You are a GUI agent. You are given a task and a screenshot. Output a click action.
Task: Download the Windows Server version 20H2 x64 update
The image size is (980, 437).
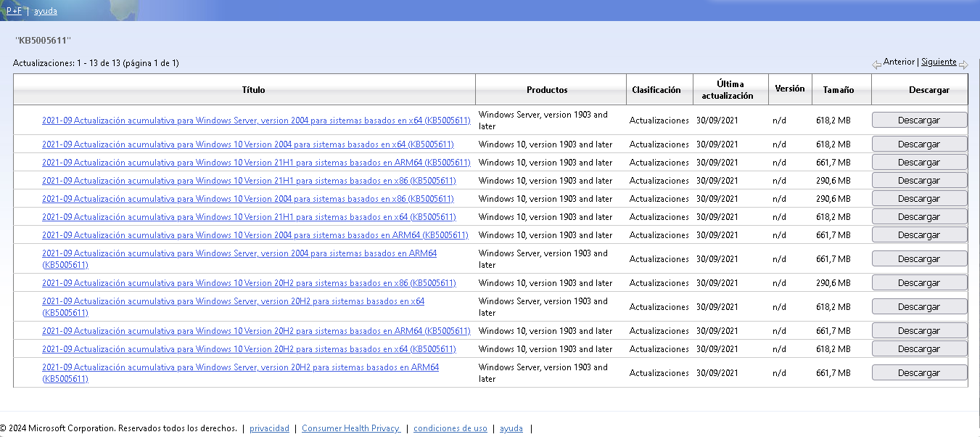point(919,307)
